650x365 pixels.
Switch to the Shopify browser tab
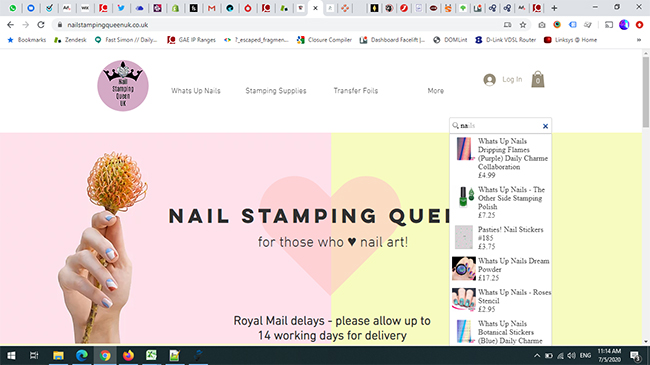tap(175, 8)
